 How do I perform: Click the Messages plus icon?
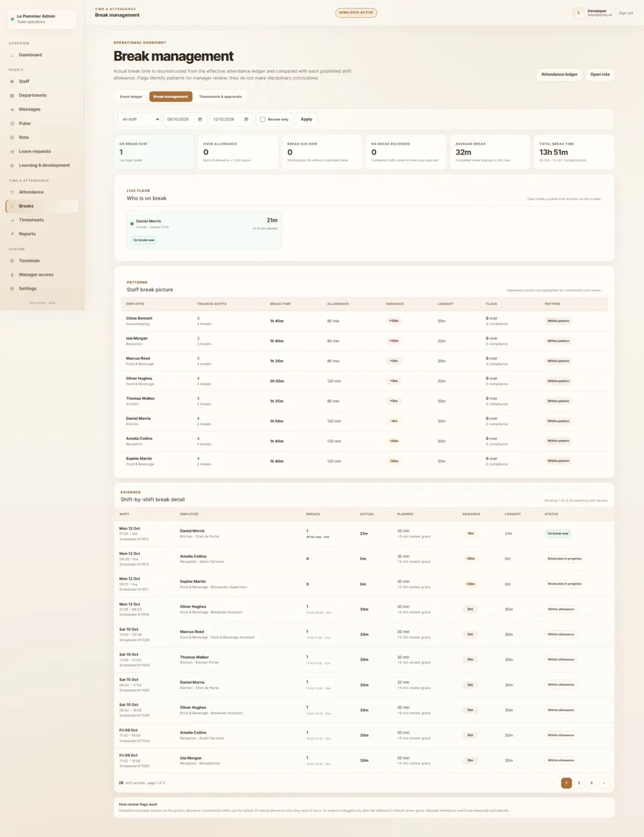[12, 109]
